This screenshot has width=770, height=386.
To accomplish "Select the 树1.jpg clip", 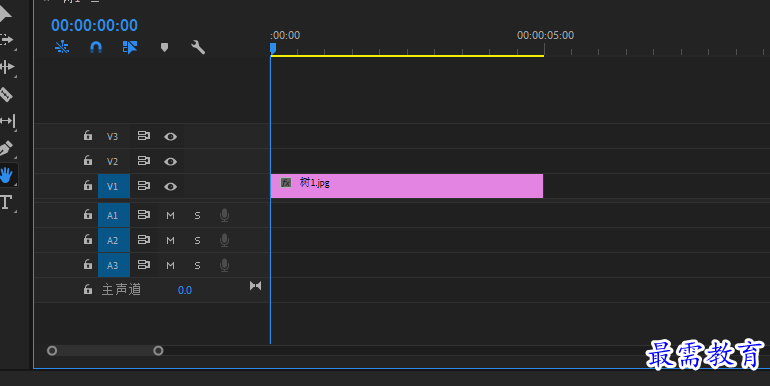I will coord(407,186).
